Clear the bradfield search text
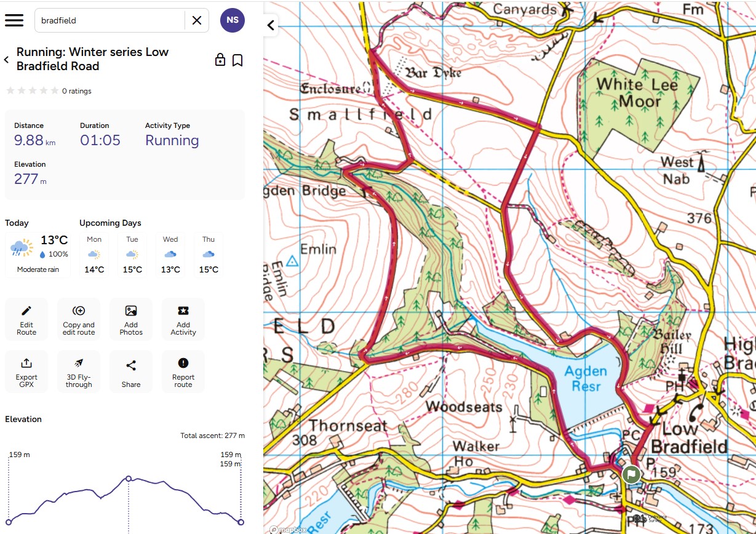 click(x=197, y=20)
